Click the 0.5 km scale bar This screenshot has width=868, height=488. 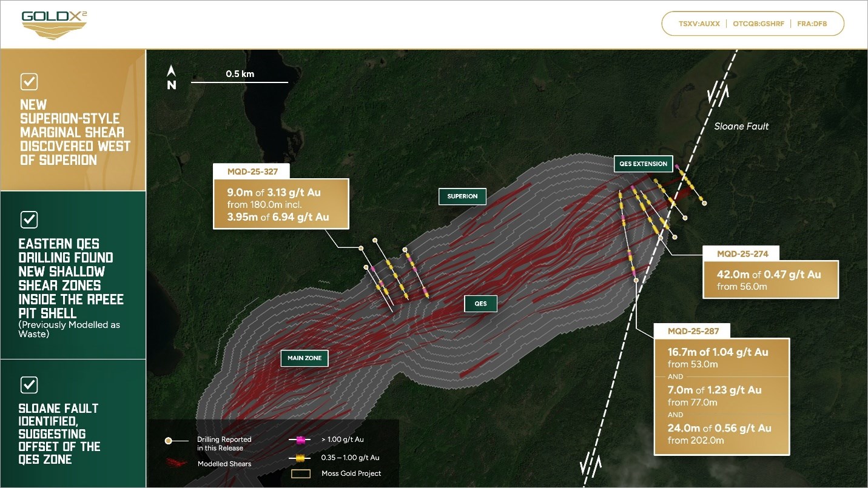point(240,82)
